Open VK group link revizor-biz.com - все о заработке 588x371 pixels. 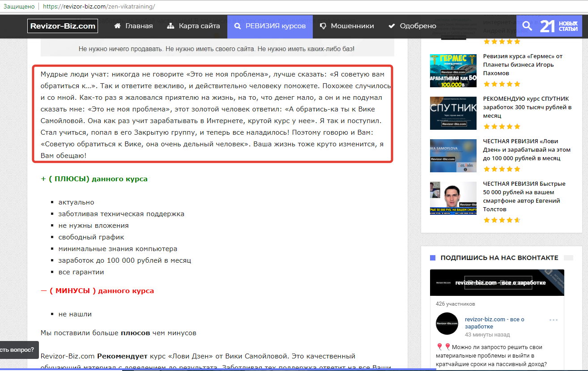coord(494,323)
